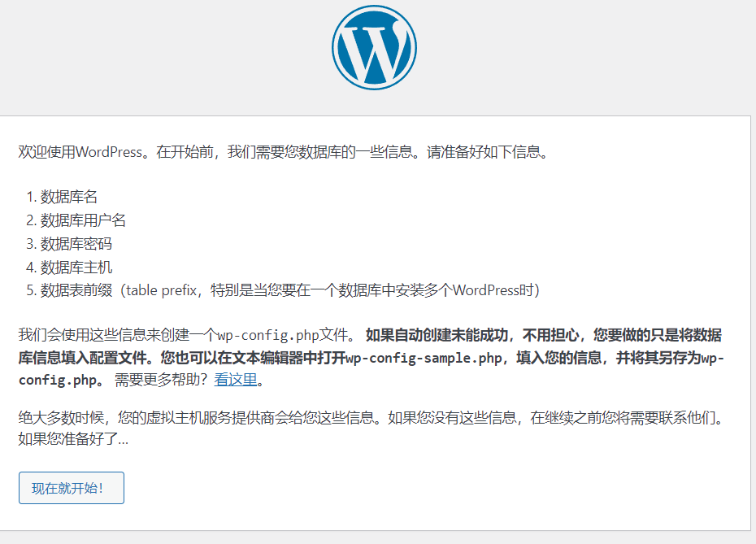Click the 数据表前缀 table prefix list item

(x=289, y=290)
